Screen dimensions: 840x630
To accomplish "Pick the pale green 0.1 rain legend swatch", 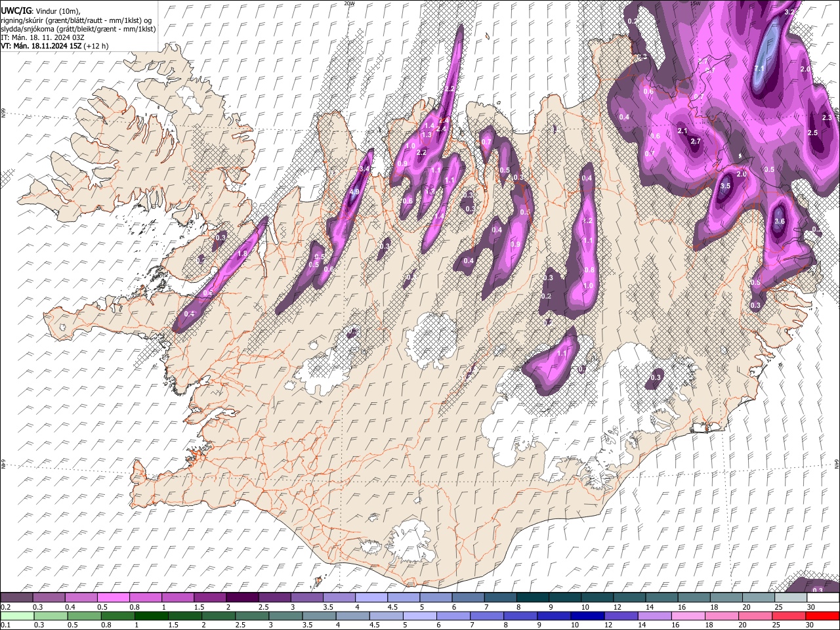I will click(x=16, y=616).
